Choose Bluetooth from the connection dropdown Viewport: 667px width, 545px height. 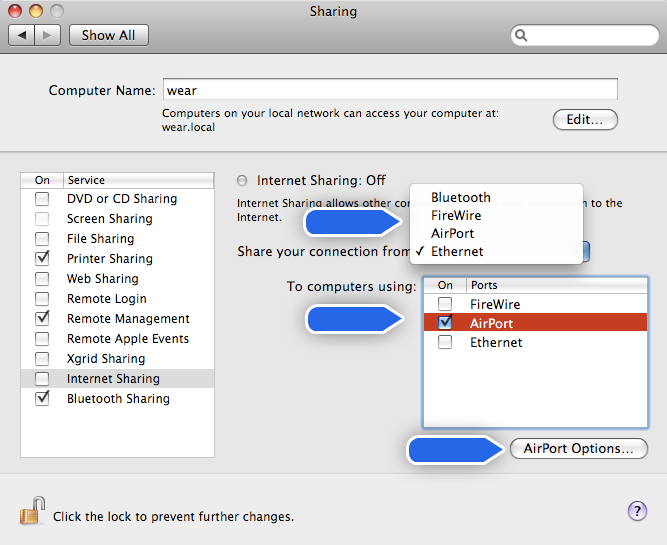point(460,197)
